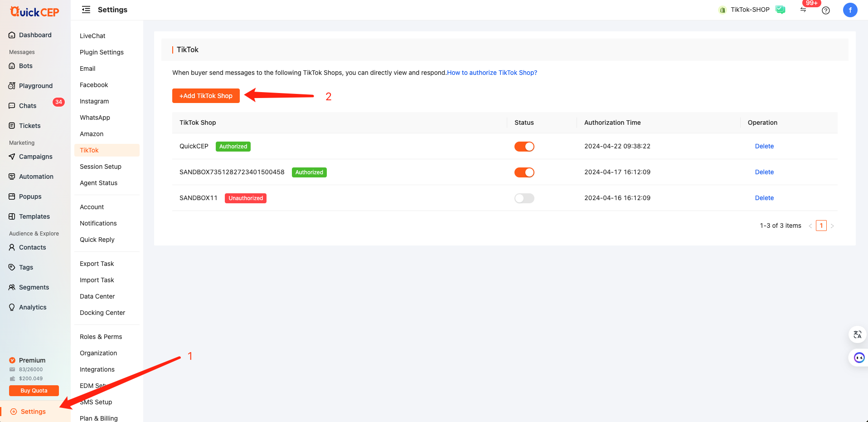Open Dashboard home icon in sidebar

(x=12, y=35)
